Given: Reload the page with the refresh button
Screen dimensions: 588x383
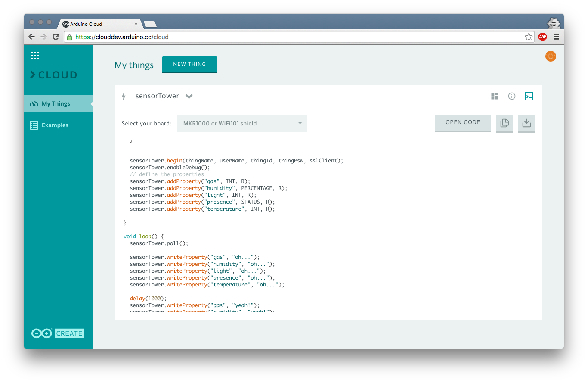Looking at the screenshot, I should click(x=56, y=37).
